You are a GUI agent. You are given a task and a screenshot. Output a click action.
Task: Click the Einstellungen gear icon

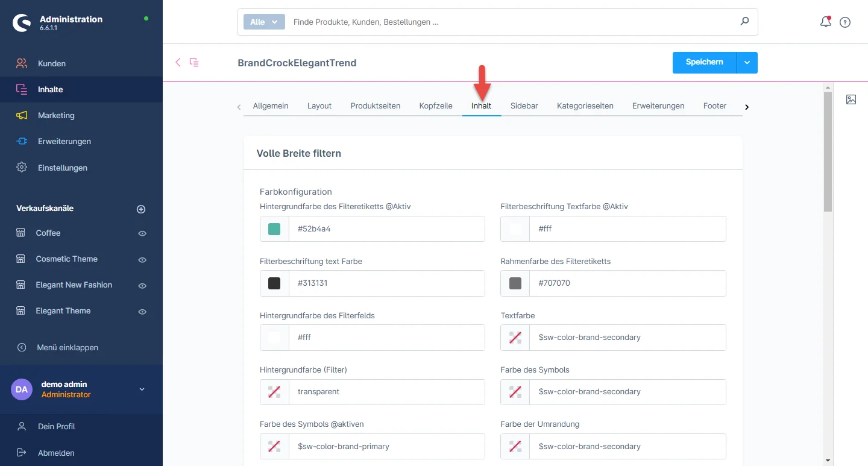click(22, 168)
